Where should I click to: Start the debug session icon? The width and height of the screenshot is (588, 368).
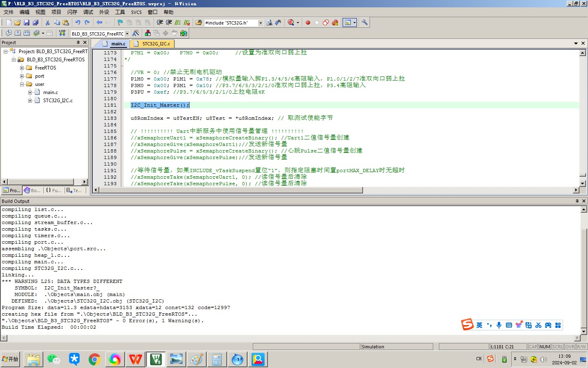pos(291,23)
